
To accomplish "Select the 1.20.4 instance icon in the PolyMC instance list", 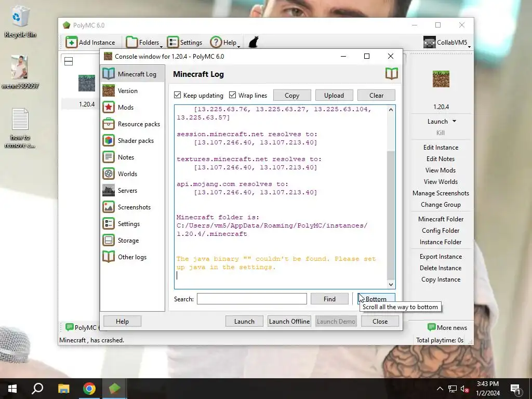I will click(x=87, y=83).
